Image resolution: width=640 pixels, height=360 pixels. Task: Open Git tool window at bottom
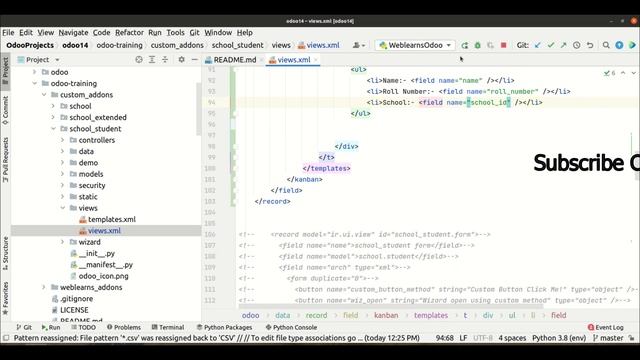tap(24, 327)
